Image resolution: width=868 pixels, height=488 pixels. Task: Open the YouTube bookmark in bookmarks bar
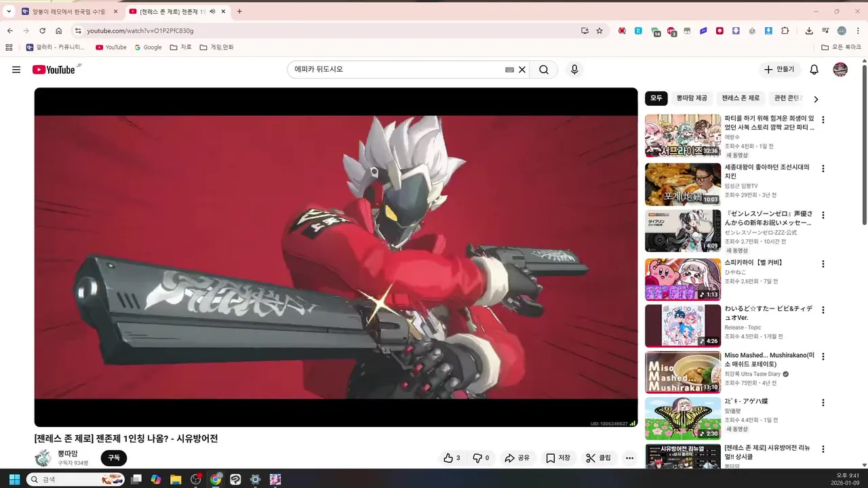(x=111, y=47)
